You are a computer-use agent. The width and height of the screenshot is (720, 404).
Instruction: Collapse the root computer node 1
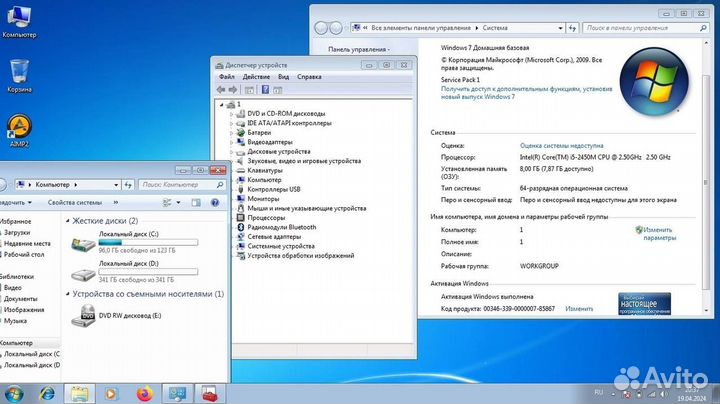pyautogui.click(x=222, y=105)
